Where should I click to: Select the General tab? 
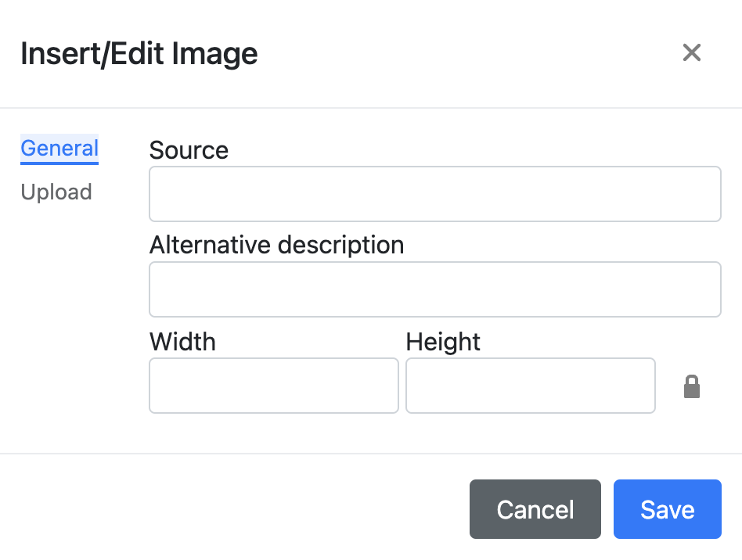click(x=59, y=149)
